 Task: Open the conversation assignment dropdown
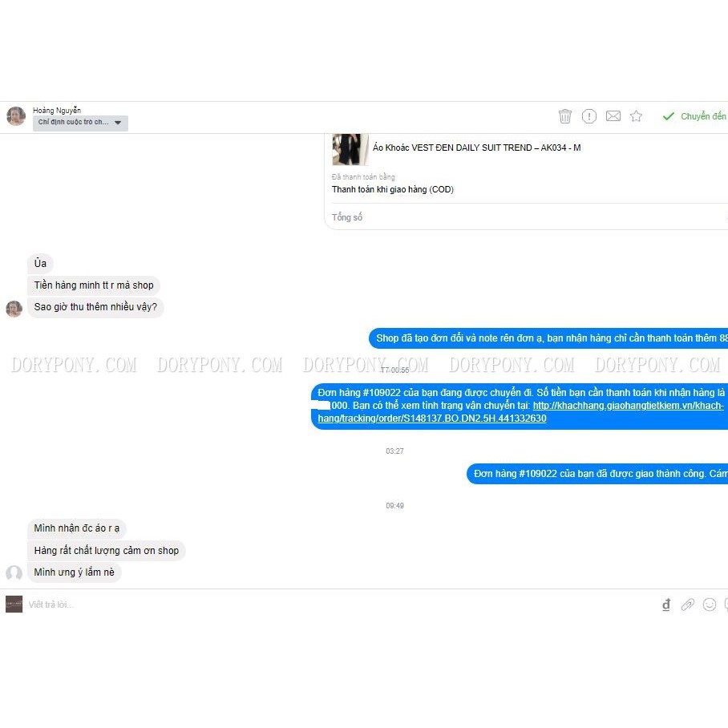[80, 123]
